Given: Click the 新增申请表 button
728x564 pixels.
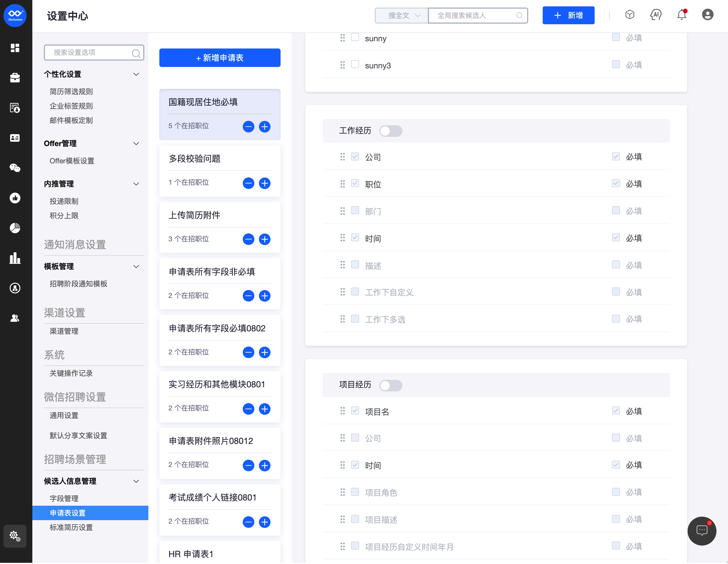Looking at the screenshot, I should (x=220, y=58).
